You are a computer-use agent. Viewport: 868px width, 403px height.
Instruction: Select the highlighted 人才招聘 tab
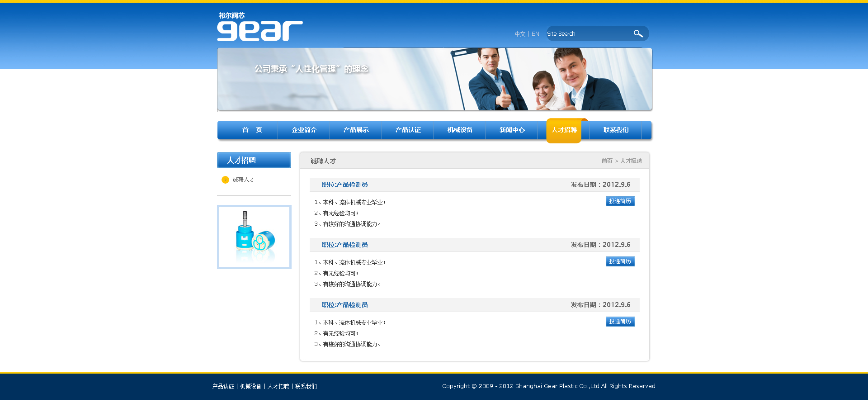[x=564, y=130]
